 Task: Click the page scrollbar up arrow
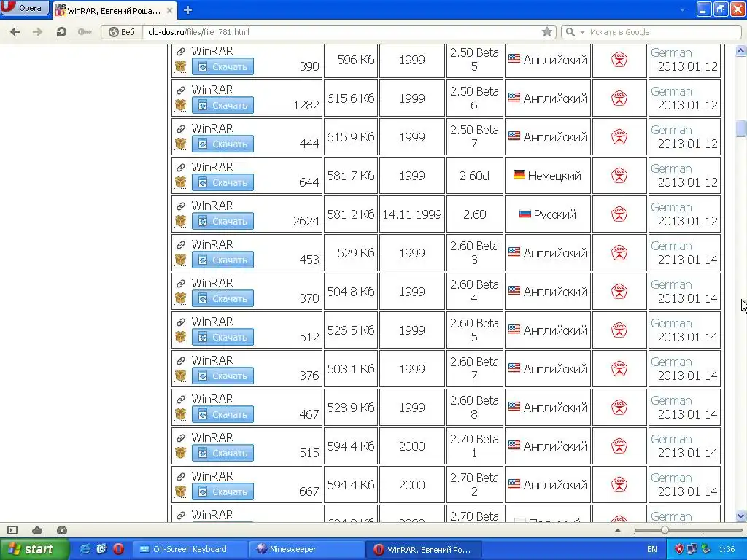(740, 50)
